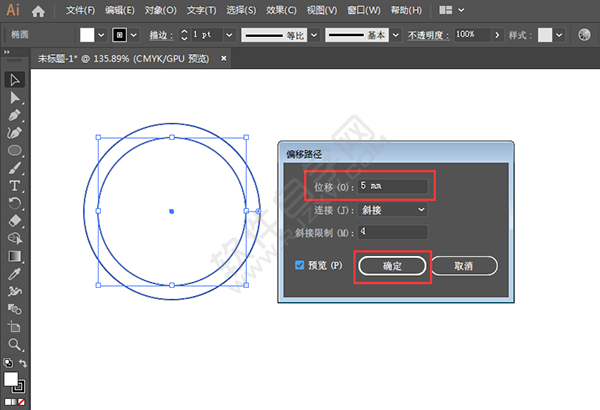This screenshot has width=600, height=410.
Task: Expand the toolbar double-arrow
Action: (6, 52)
